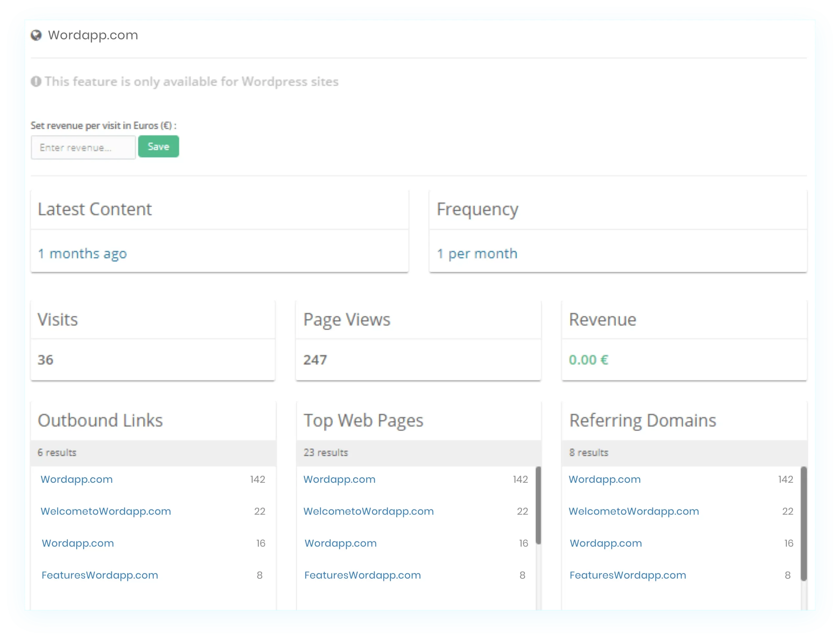Viewport: 840px width, 640px height.
Task: Click the globe icon beside Wordapp.com title
Action: [x=36, y=35]
